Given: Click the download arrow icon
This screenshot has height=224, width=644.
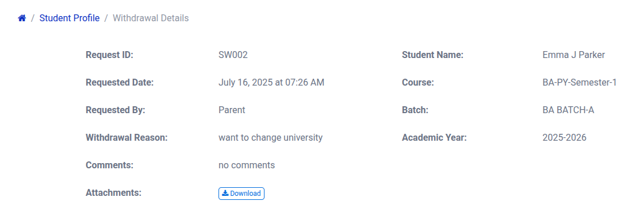Looking at the screenshot, I should click(x=225, y=193).
